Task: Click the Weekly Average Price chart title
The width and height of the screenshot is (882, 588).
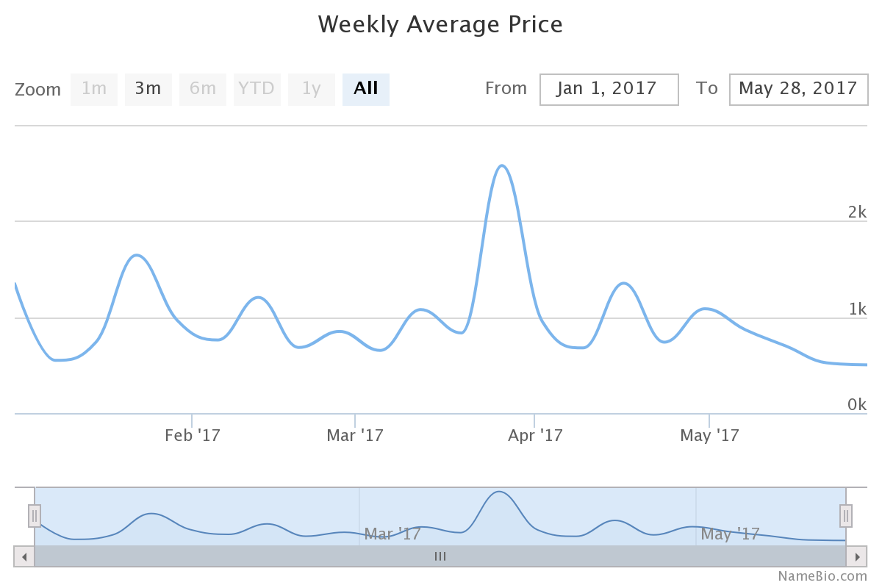Action: tap(440, 25)
